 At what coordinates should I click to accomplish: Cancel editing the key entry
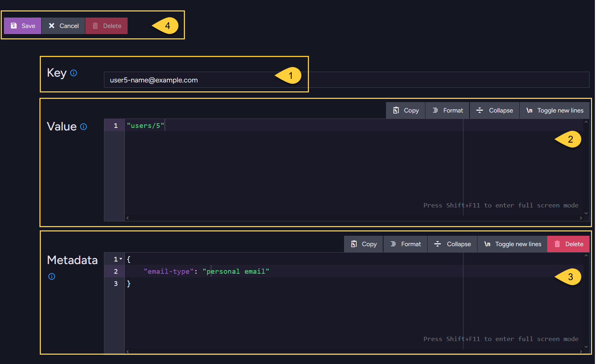pos(63,26)
